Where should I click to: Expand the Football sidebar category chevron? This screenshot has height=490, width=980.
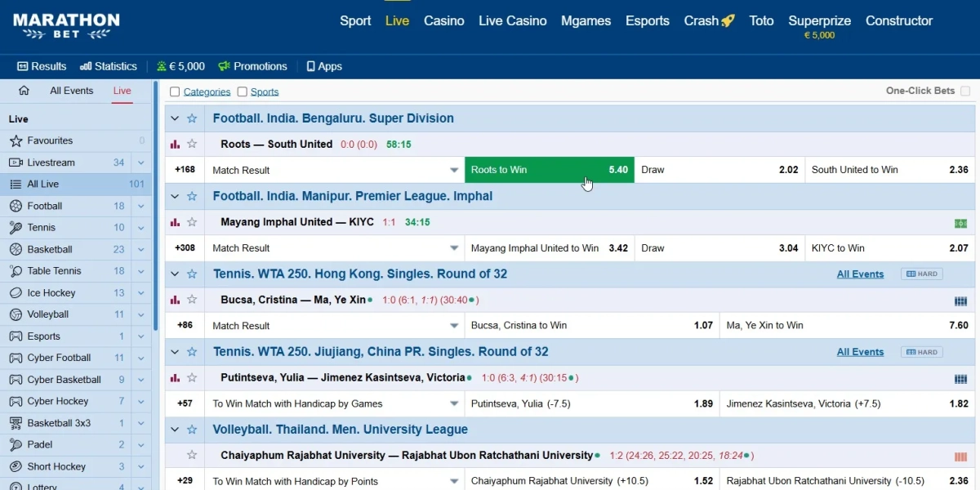[x=141, y=206]
